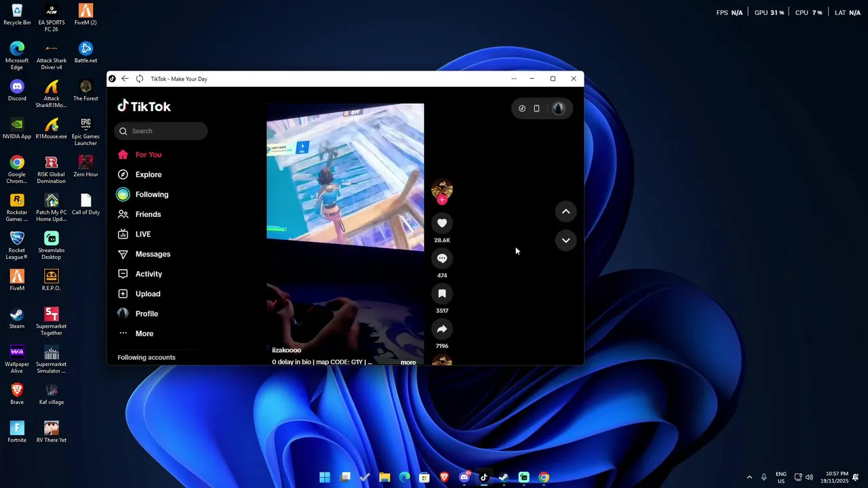The image size is (868, 488).
Task: Click the Search field in TikTok
Action: tap(161, 131)
